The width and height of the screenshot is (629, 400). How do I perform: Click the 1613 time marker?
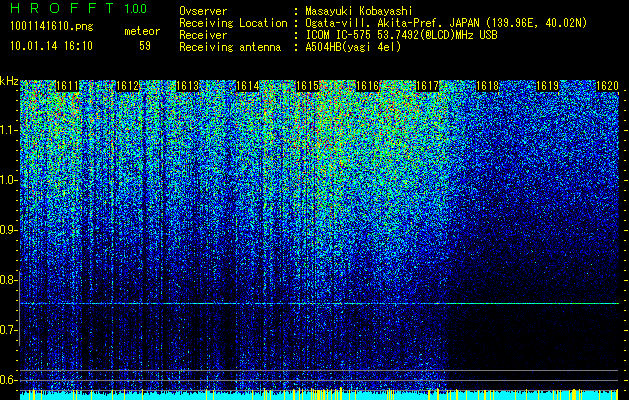pos(187,86)
